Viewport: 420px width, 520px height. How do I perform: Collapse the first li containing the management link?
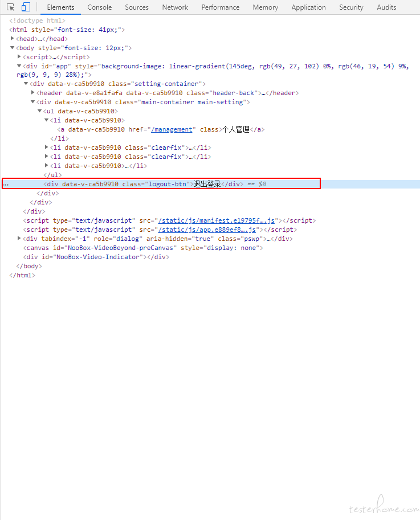(47, 120)
